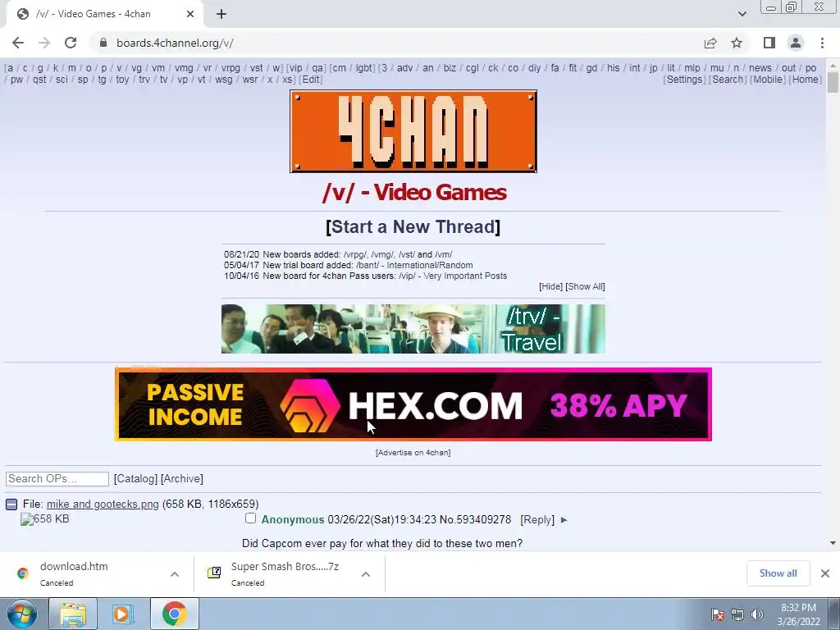Click the Start a New Thread link
This screenshot has height=630, width=840.
pos(413,226)
